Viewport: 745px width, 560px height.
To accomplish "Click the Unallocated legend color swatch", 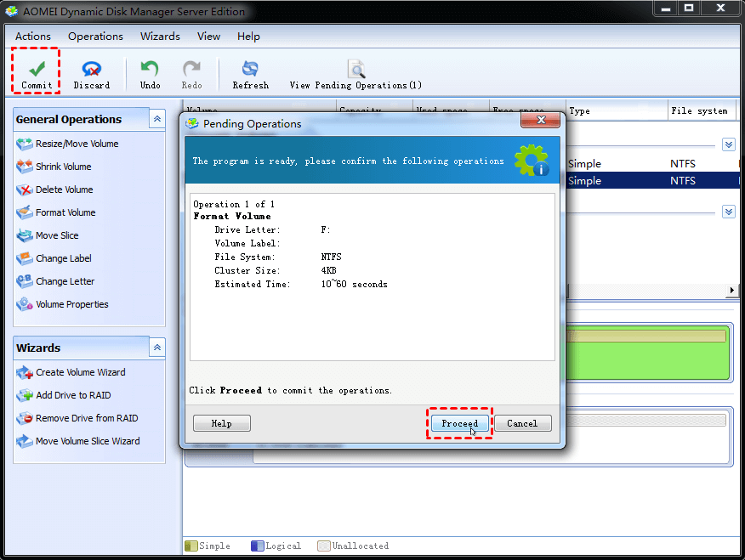I will click(x=324, y=546).
